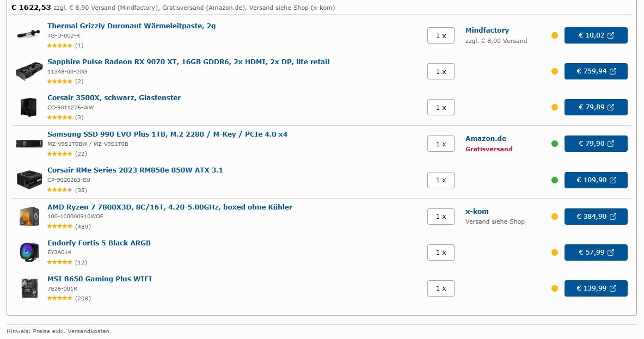
Task: Click quantity field for Corsair 3500X case
Action: [x=441, y=108]
